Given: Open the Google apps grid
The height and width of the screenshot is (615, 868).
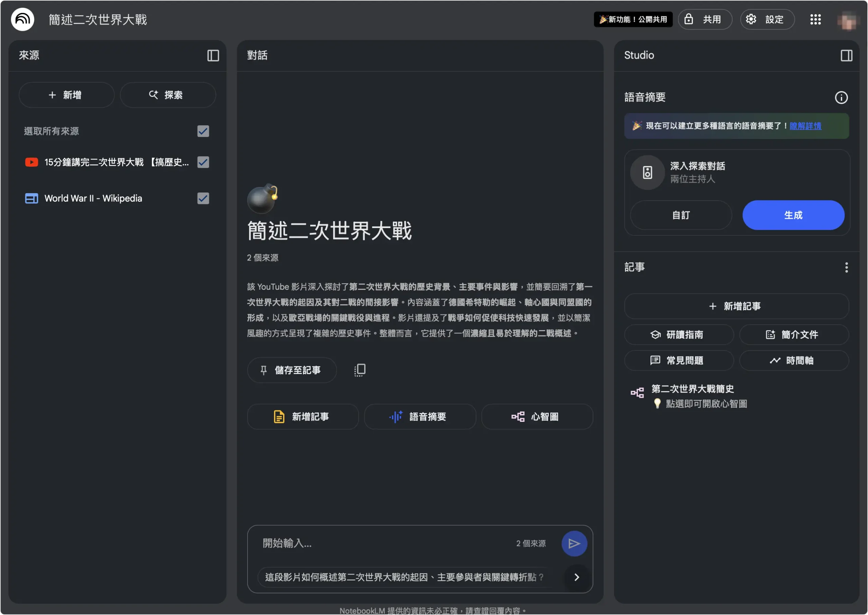Looking at the screenshot, I should point(815,19).
